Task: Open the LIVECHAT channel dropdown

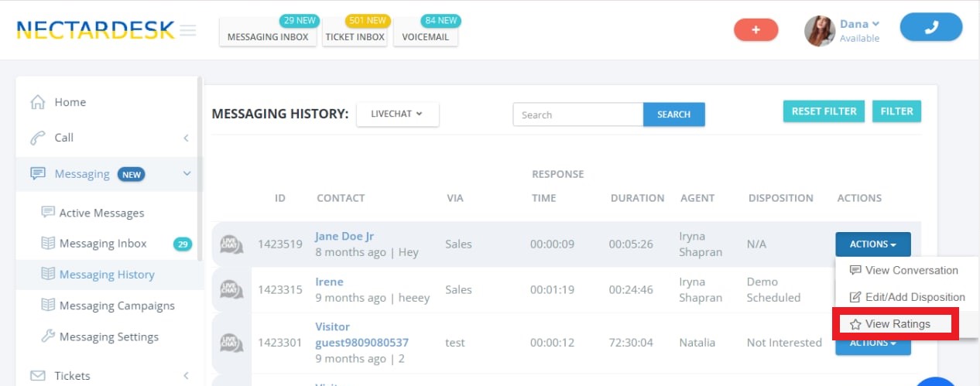Action: pos(397,114)
